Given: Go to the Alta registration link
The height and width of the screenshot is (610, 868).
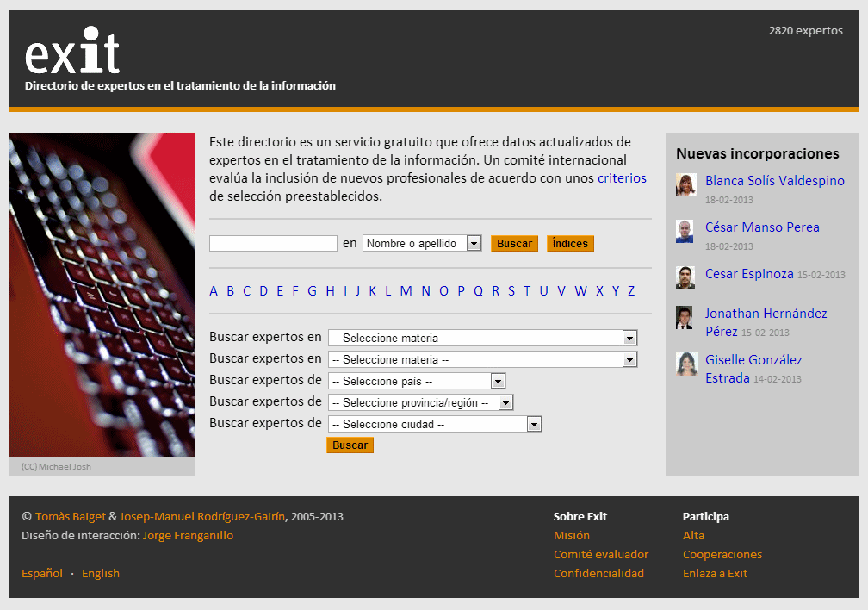Looking at the screenshot, I should [x=693, y=536].
